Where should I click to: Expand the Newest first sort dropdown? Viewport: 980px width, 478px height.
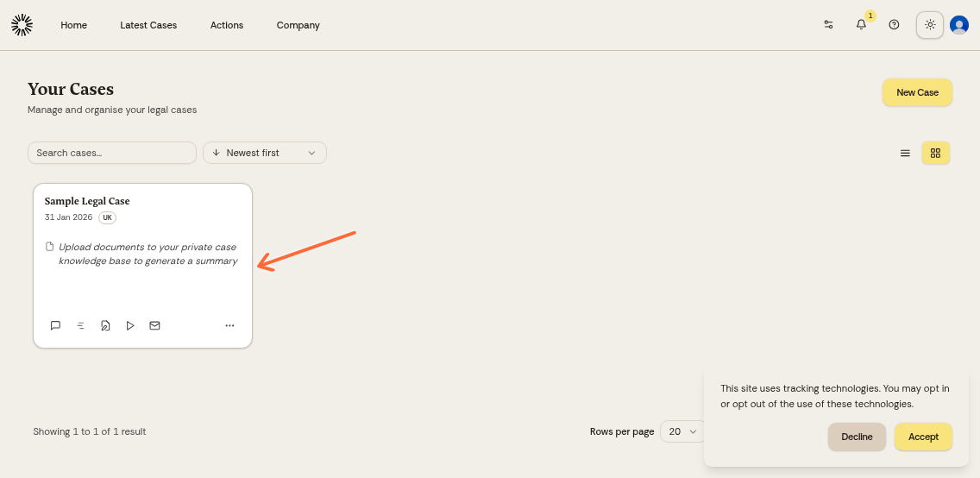[265, 153]
